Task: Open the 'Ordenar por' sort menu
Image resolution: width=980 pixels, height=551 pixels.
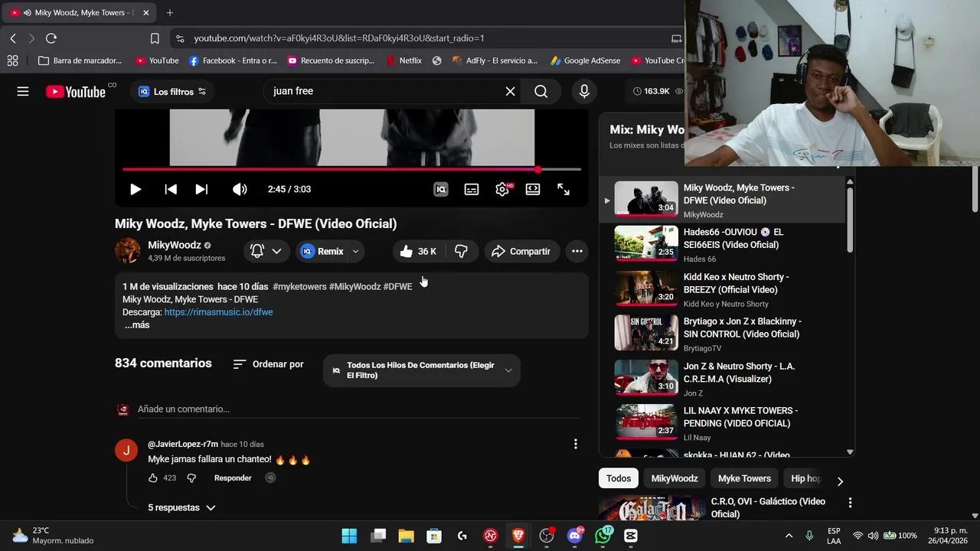Action: coord(269,364)
